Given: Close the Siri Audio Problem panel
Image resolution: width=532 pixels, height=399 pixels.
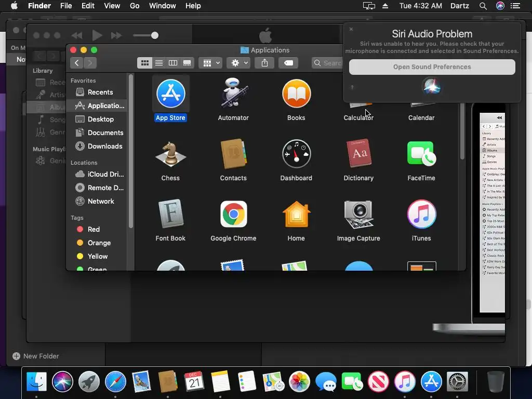Looking at the screenshot, I should [351, 29].
